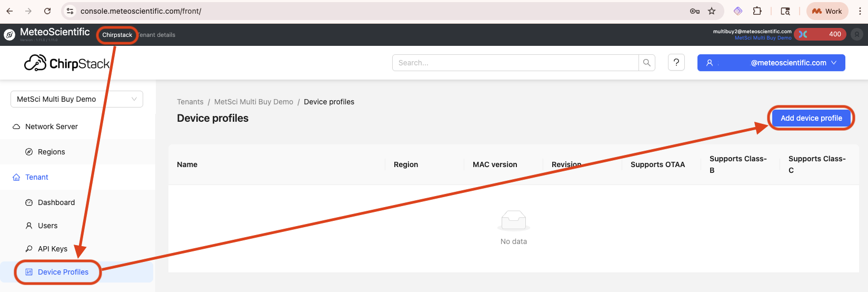The height and width of the screenshot is (292, 868).
Task: Open Regions under Network Server
Action: pyautogui.click(x=51, y=152)
